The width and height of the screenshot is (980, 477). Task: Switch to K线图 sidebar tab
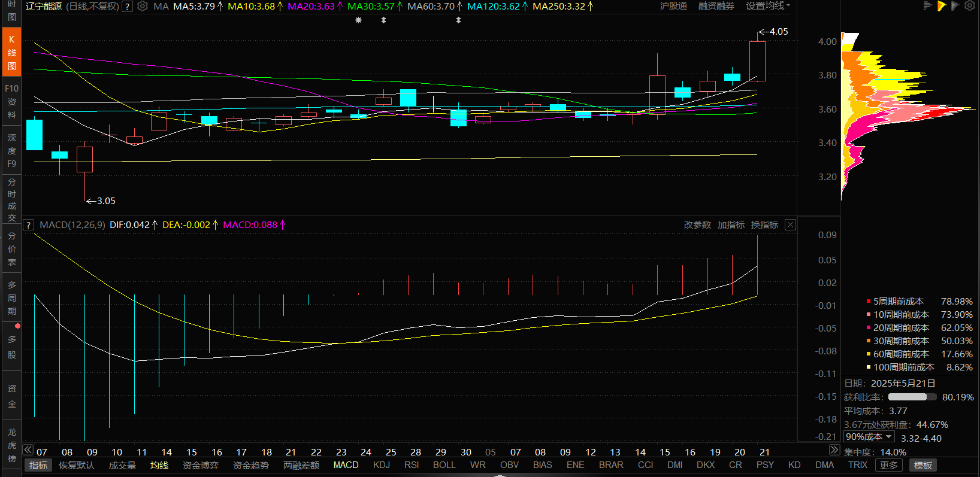(11, 52)
